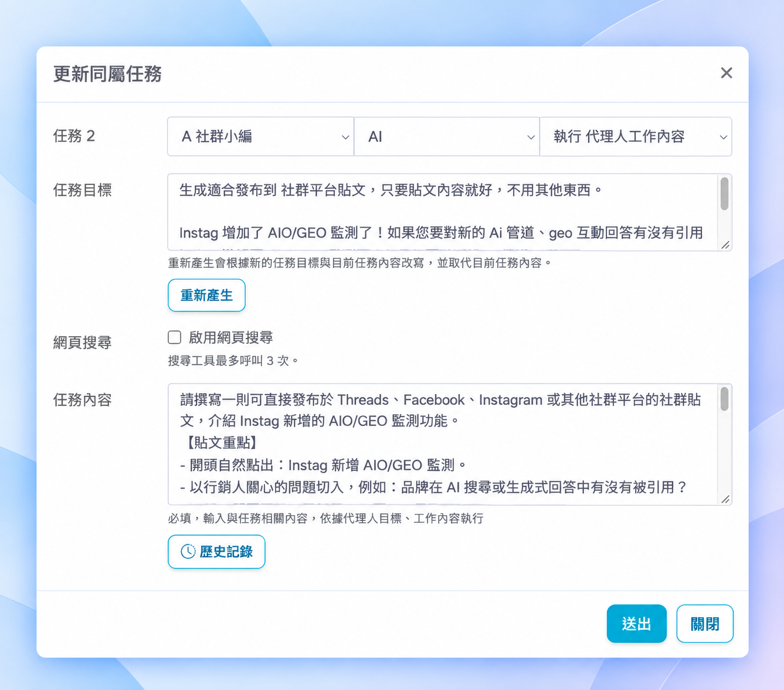Click the 更新同屬任務 dialog title
Viewport: 784px width, 690px height.
point(107,74)
